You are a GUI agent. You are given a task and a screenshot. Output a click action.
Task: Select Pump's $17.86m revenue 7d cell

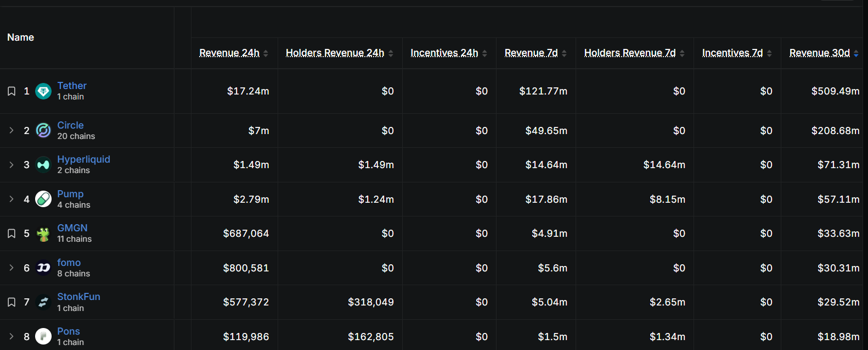pos(546,199)
